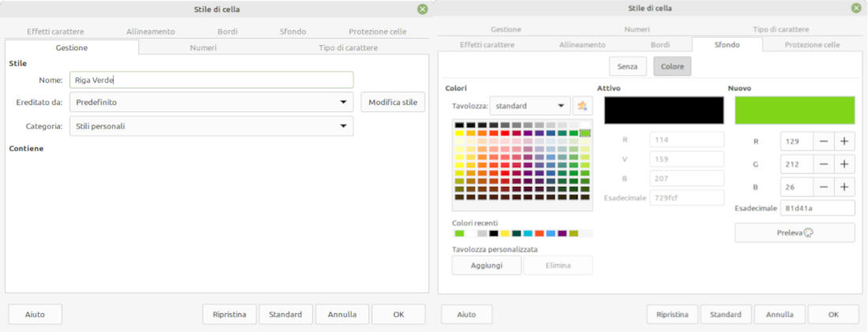The height and width of the screenshot is (332, 868).
Task: Increase the B value with plus button
Action: click(844, 187)
